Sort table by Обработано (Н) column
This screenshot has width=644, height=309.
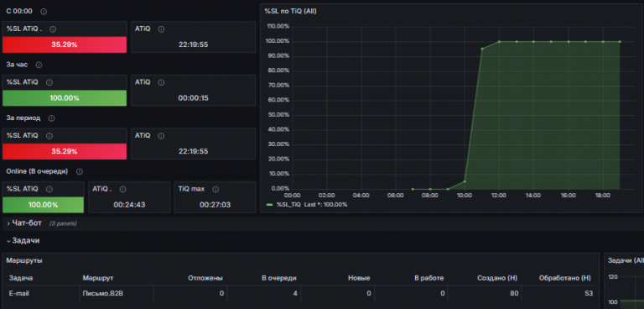point(565,278)
